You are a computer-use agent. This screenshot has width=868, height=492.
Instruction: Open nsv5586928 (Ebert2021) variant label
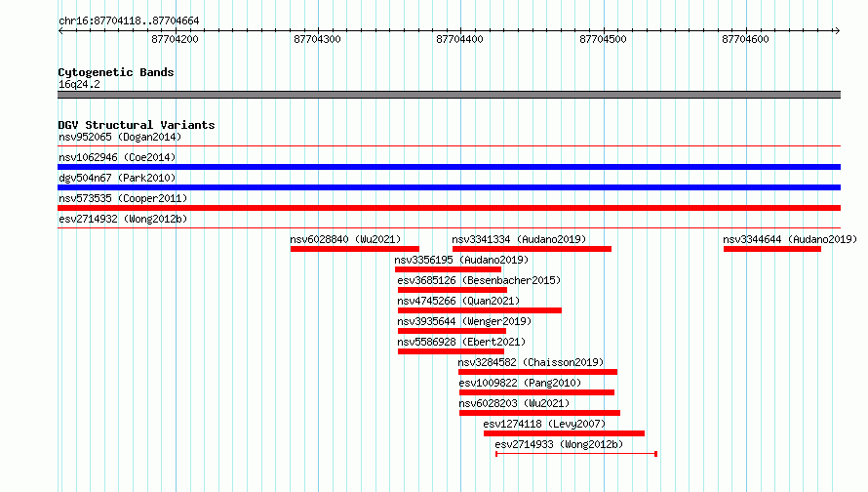[461, 342]
